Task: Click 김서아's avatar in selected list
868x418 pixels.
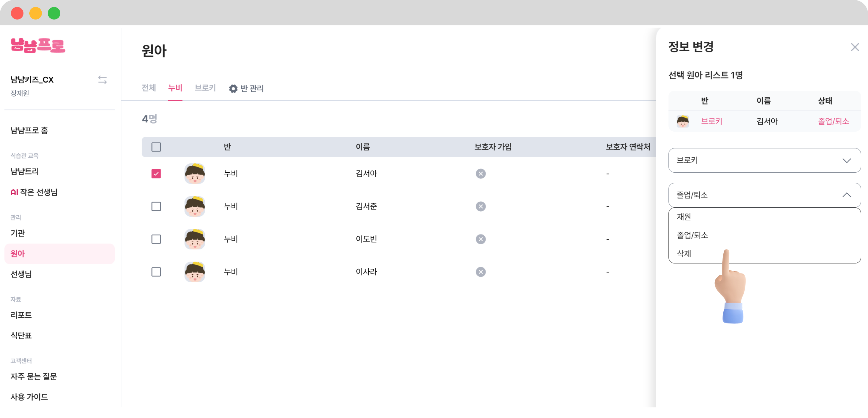Action: pos(683,121)
